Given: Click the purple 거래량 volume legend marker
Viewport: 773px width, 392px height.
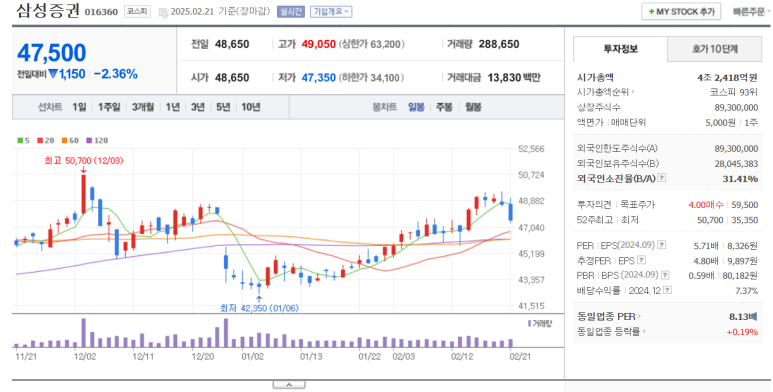Looking at the screenshot, I should pos(529,323).
